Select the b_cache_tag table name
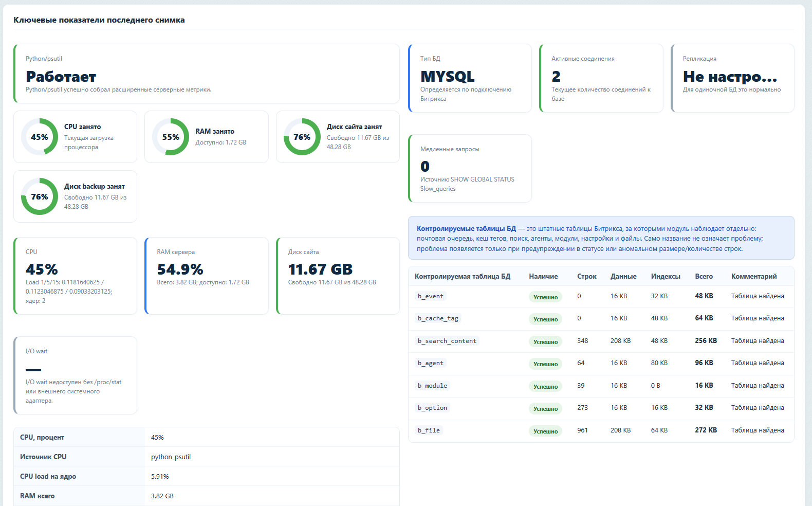Screen dimensions: 812x506 438,318
